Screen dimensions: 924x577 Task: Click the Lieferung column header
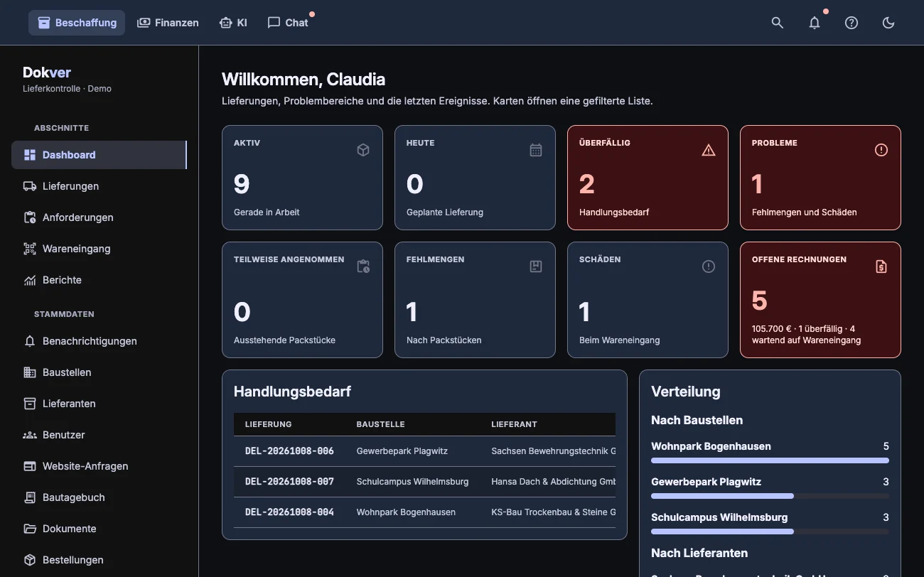click(269, 424)
